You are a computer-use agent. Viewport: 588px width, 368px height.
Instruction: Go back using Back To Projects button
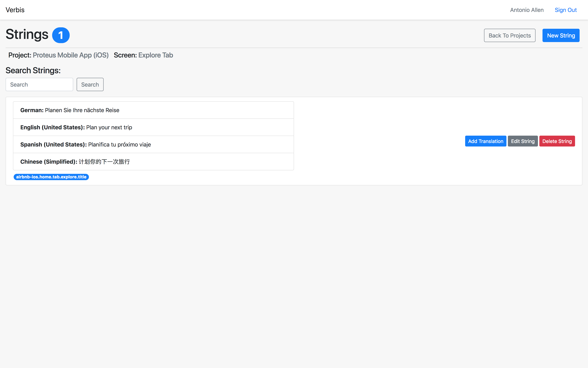click(x=510, y=36)
